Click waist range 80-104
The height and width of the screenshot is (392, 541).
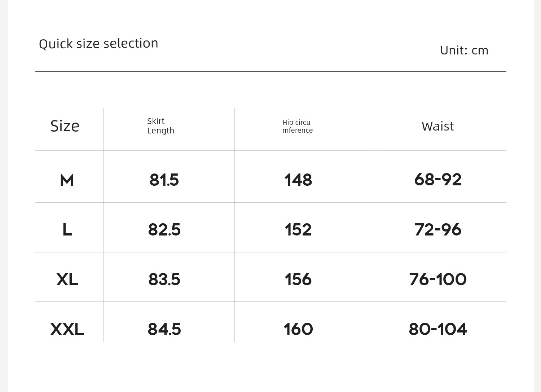(438, 329)
